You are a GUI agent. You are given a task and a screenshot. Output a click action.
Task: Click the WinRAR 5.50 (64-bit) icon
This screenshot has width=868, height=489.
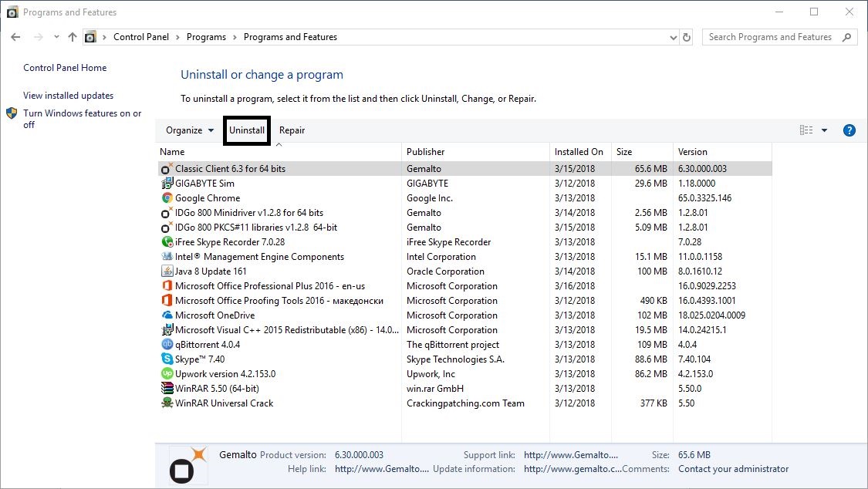(x=167, y=388)
